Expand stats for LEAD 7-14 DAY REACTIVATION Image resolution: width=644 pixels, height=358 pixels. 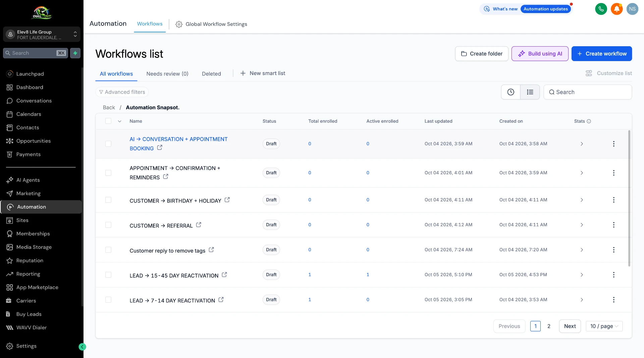tap(582, 300)
